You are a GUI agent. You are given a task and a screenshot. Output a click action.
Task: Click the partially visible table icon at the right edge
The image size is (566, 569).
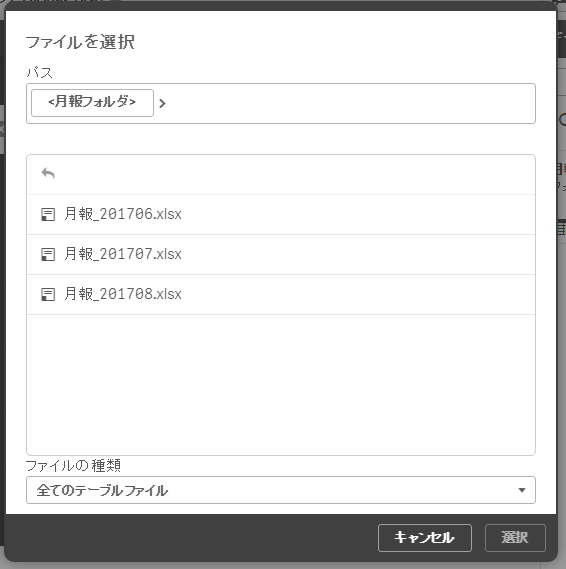(562, 229)
